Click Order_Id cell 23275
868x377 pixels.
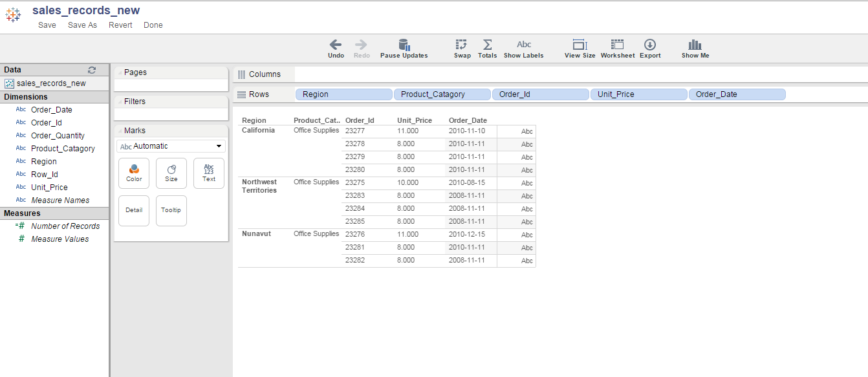point(355,182)
